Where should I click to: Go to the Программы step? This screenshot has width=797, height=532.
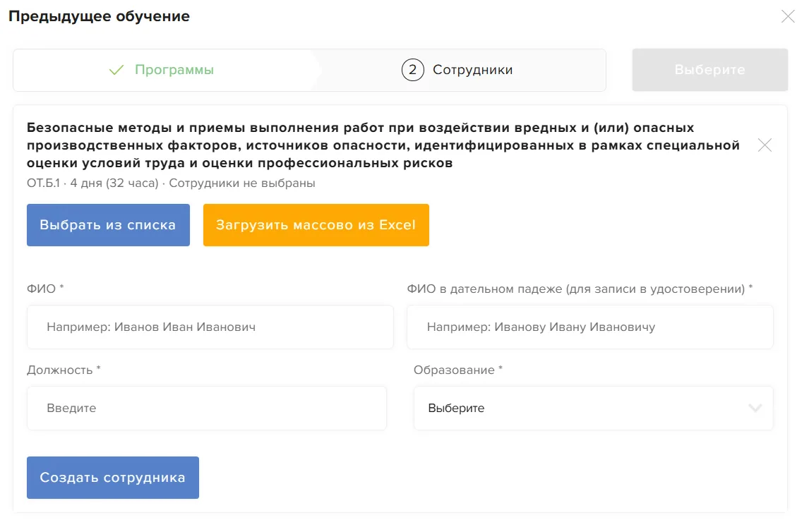tap(162, 70)
